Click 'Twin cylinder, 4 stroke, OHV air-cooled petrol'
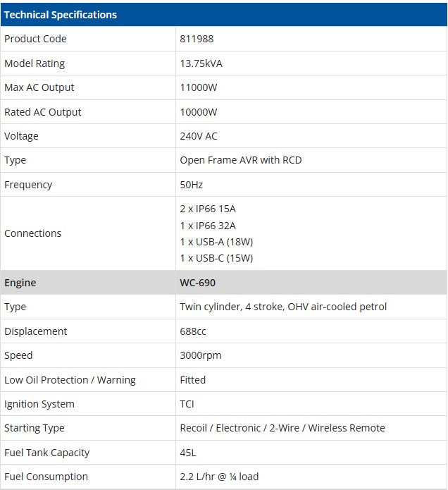The width and height of the screenshot is (448, 490). pyautogui.click(x=283, y=307)
